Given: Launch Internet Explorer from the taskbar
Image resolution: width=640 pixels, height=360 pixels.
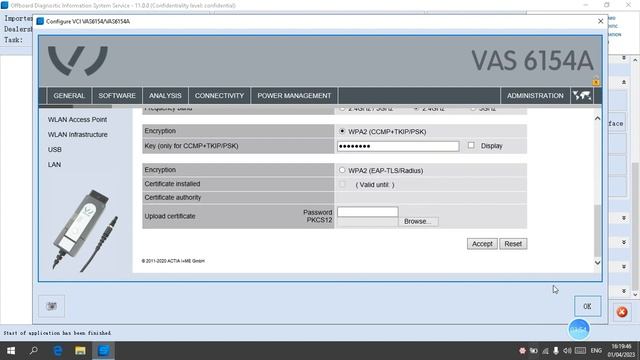Looking at the screenshot, I should click(x=58, y=351).
